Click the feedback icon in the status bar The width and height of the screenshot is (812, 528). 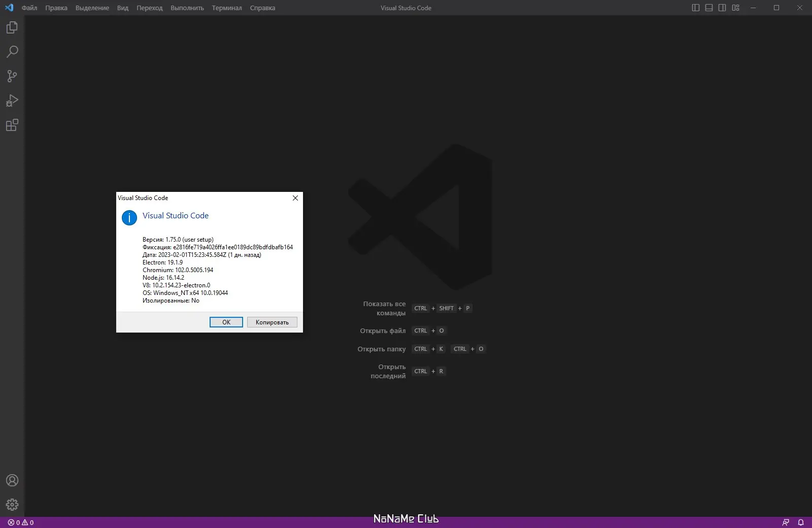point(786,522)
